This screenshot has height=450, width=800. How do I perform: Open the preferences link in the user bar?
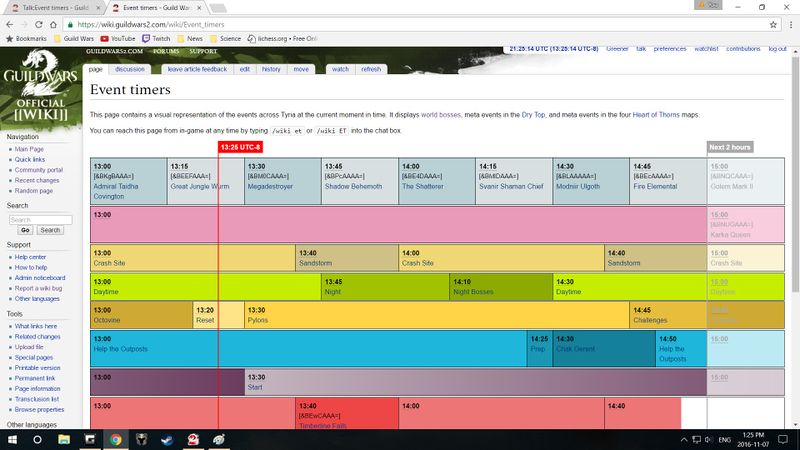(x=670, y=49)
